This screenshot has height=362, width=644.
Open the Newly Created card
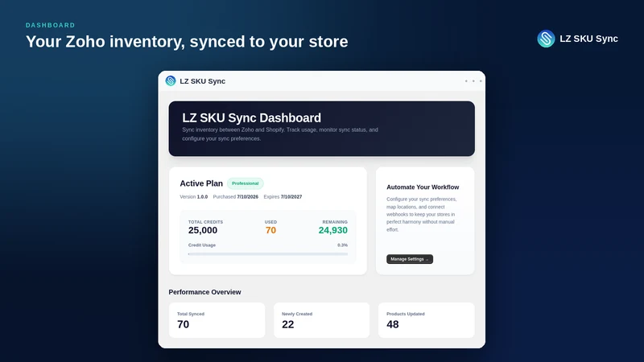pyautogui.click(x=321, y=320)
